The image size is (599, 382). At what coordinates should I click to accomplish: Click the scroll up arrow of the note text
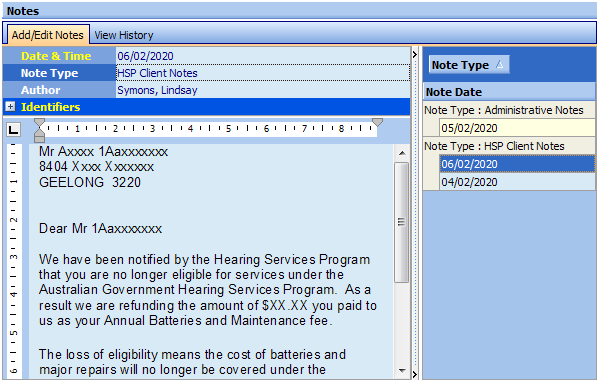pyautogui.click(x=402, y=153)
